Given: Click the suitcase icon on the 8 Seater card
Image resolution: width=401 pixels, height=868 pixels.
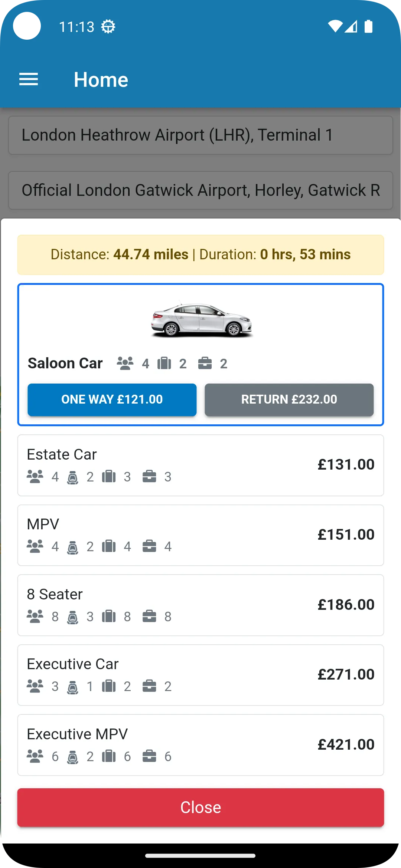Looking at the screenshot, I should coord(109,616).
